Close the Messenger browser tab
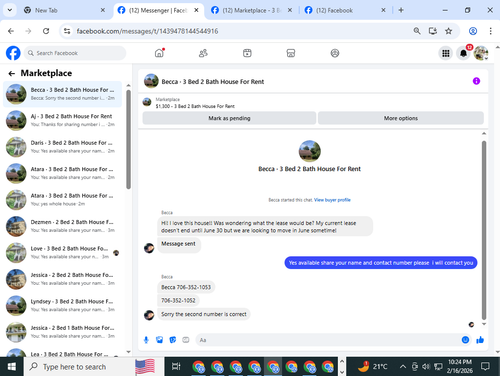The height and width of the screenshot is (376, 500). tap(196, 10)
